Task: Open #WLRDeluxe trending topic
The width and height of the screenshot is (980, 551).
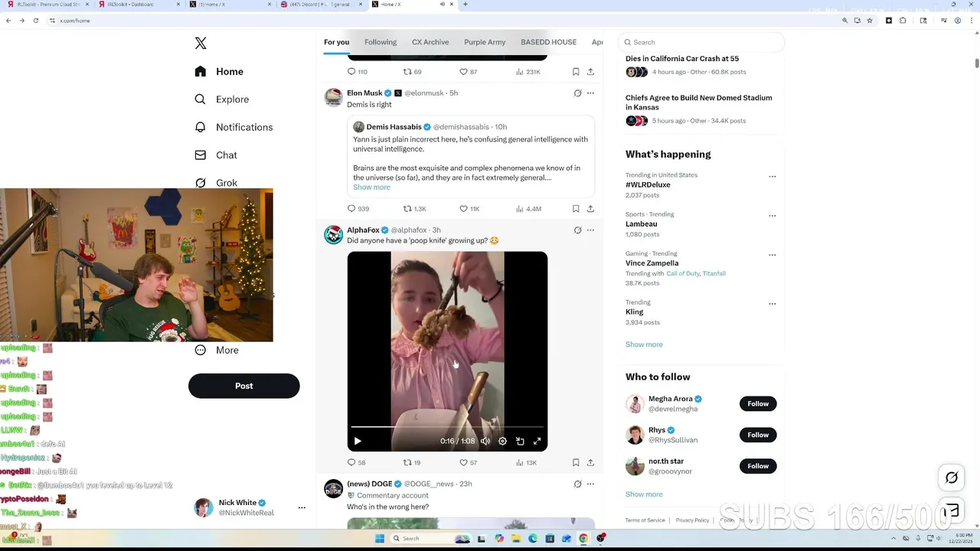Action: [x=648, y=184]
